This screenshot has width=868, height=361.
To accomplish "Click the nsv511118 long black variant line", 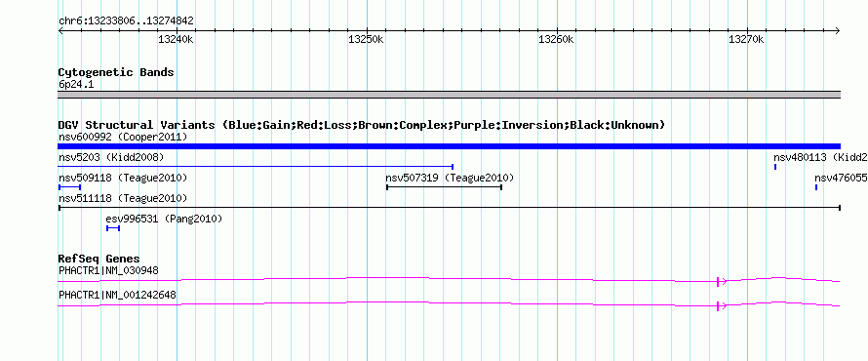I will 449,208.
